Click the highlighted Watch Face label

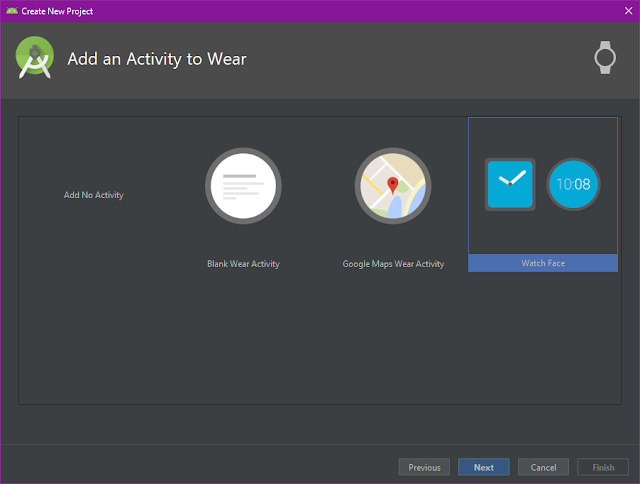(543, 263)
